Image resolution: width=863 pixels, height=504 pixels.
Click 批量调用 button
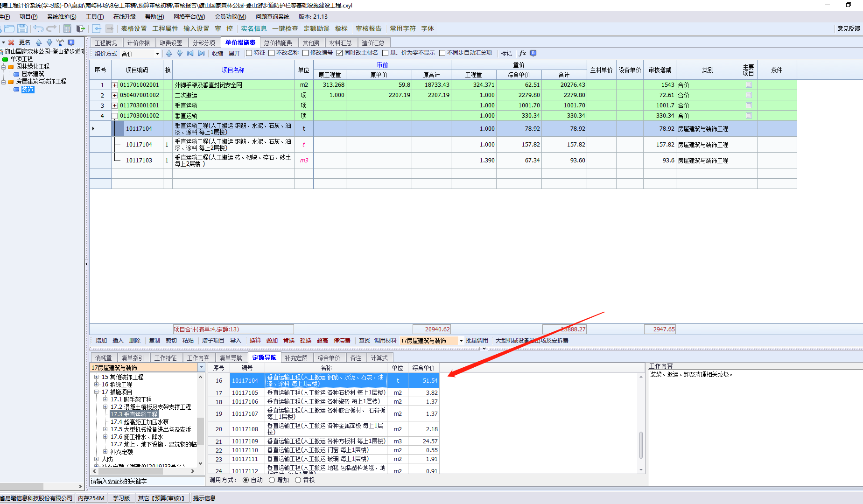click(477, 341)
